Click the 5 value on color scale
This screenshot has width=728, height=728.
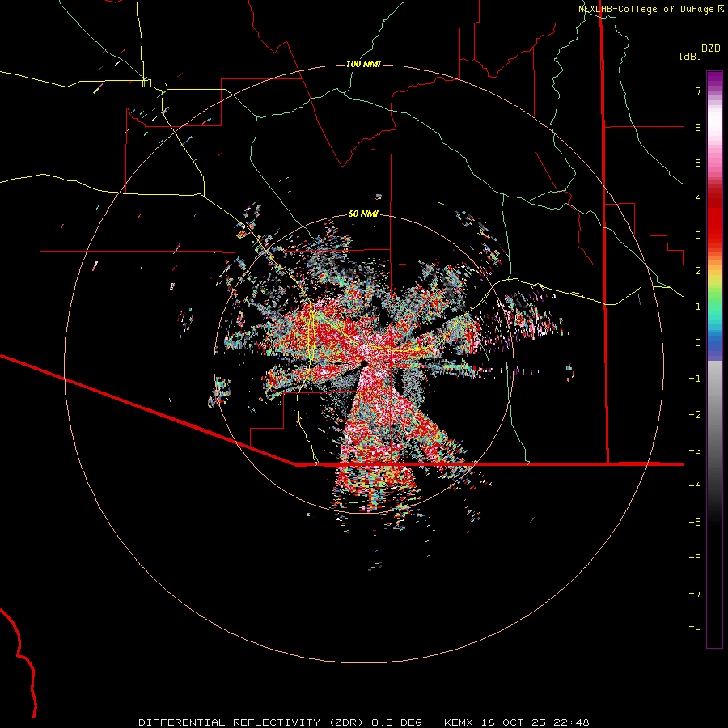click(x=698, y=163)
